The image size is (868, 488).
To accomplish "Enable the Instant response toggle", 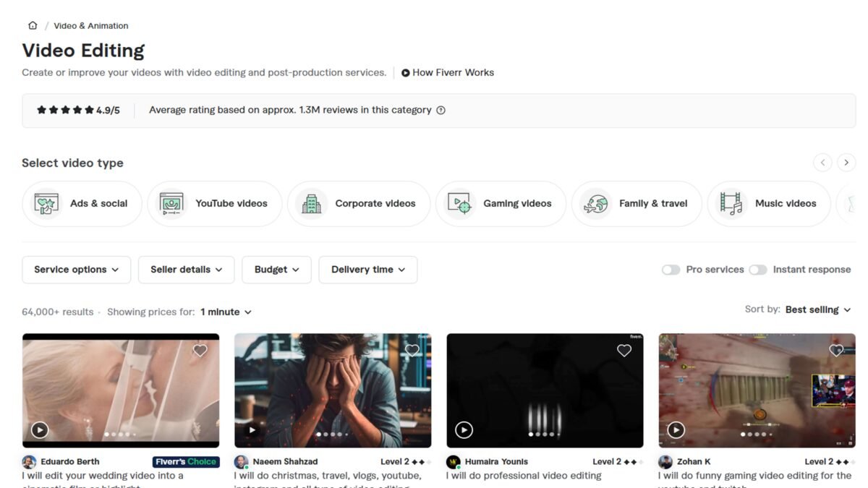I will point(757,270).
